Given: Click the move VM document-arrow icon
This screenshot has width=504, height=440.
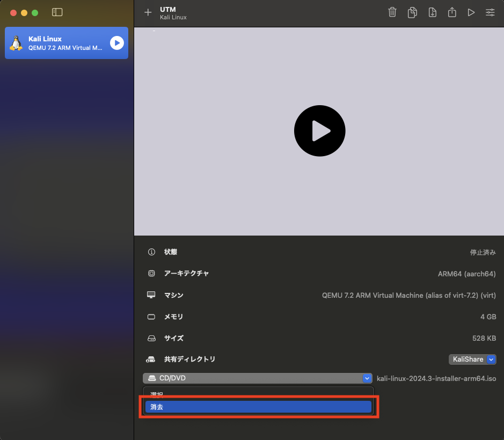Looking at the screenshot, I should coord(432,12).
